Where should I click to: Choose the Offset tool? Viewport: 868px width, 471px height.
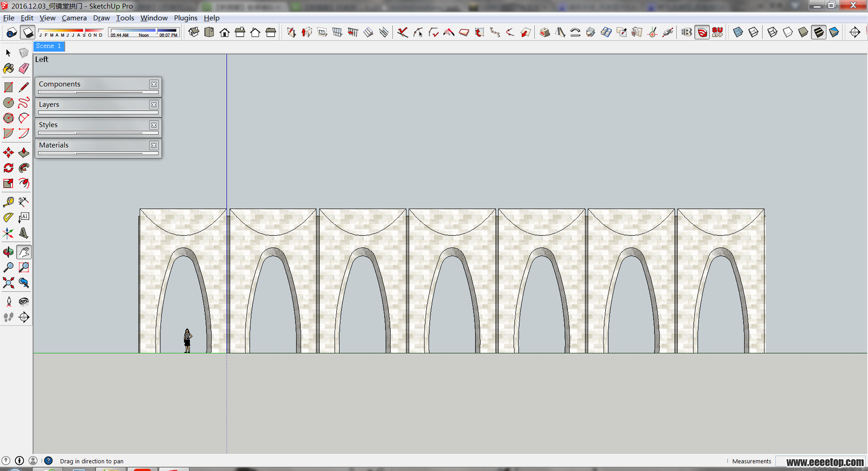tap(24, 183)
